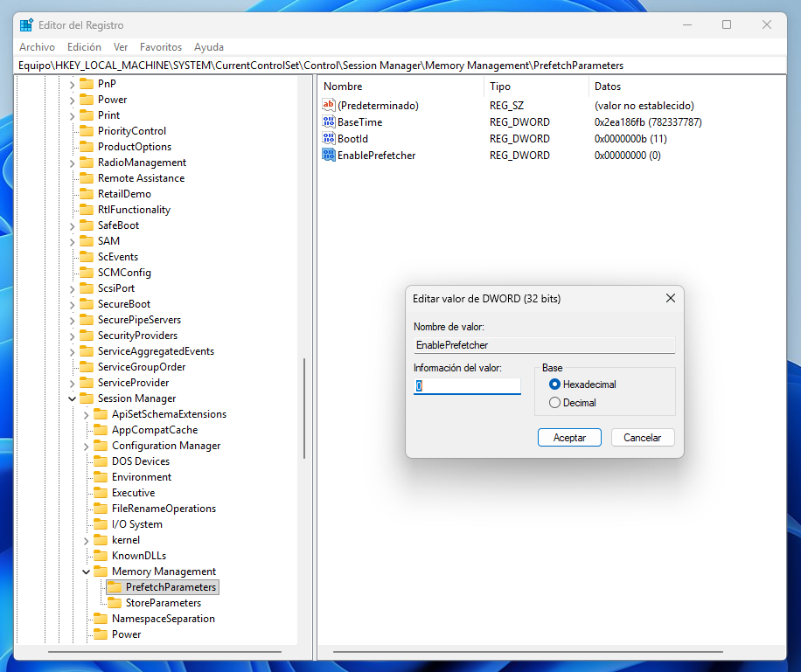Click the values pane horizontal scrollbar

click(x=527, y=652)
